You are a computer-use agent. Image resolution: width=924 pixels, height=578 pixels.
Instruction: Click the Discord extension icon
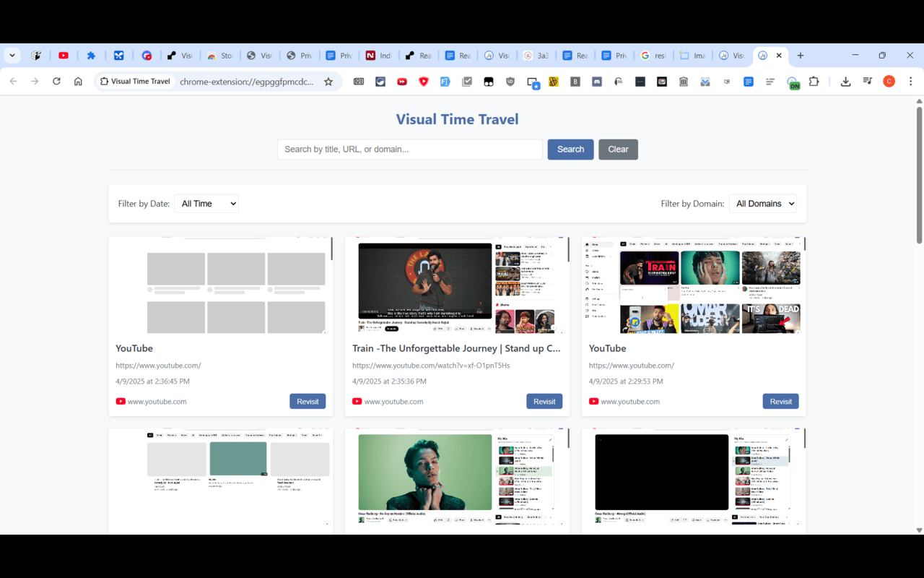coord(597,82)
